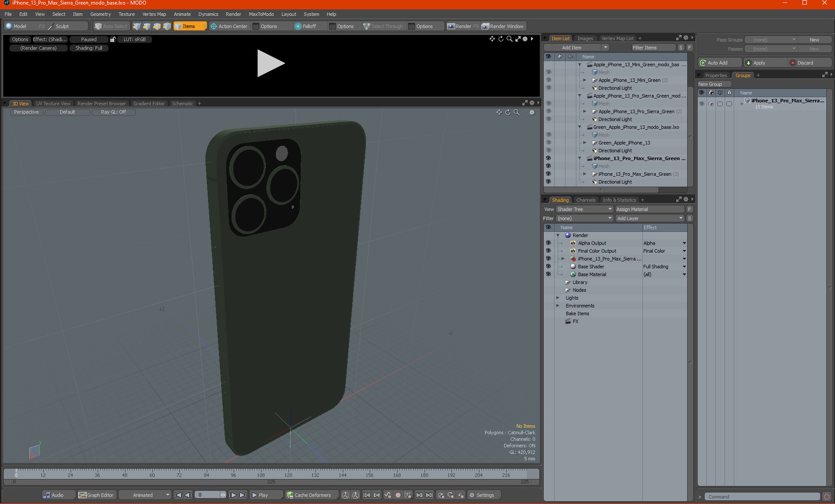Open the Graph Editor
The image size is (835, 504).
point(96,495)
